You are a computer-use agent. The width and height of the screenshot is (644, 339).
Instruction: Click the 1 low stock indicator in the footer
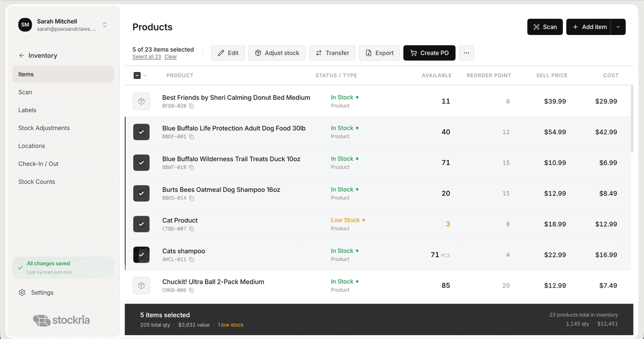[x=231, y=324]
